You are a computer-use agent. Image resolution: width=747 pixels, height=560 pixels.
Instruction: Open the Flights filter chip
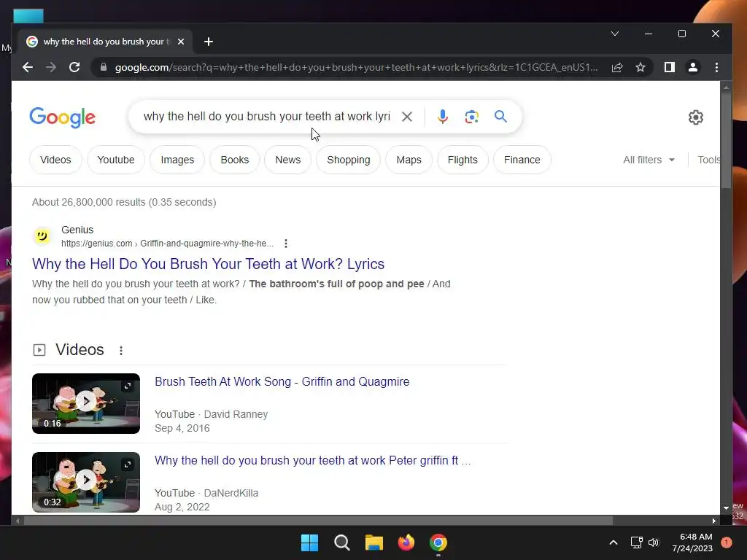(462, 160)
